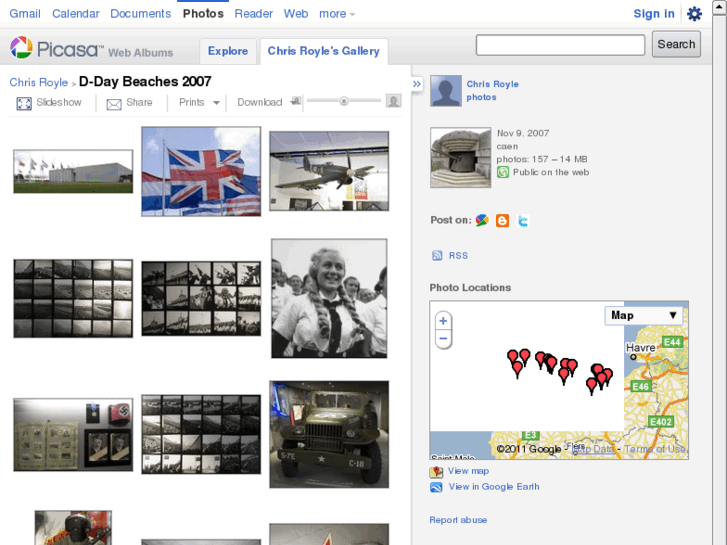Image resolution: width=727 pixels, height=545 pixels.
Task: Post album on Twitter icon
Action: point(523,221)
